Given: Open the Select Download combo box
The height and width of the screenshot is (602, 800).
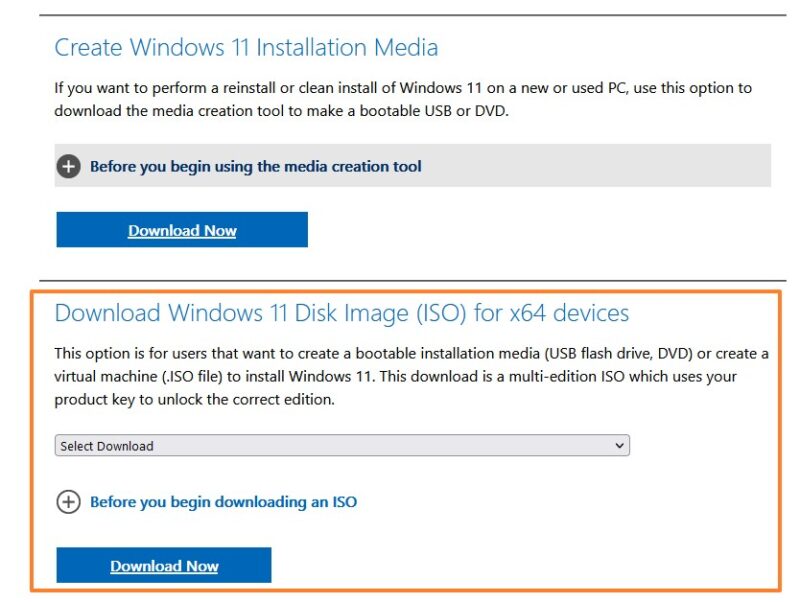Looking at the screenshot, I should pos(342,445).
